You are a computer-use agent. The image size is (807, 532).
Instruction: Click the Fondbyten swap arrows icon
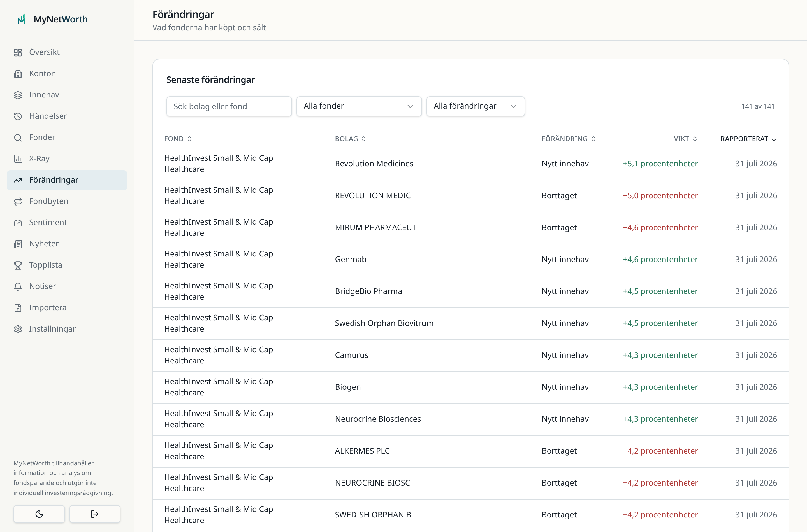(x=18, y=202)
